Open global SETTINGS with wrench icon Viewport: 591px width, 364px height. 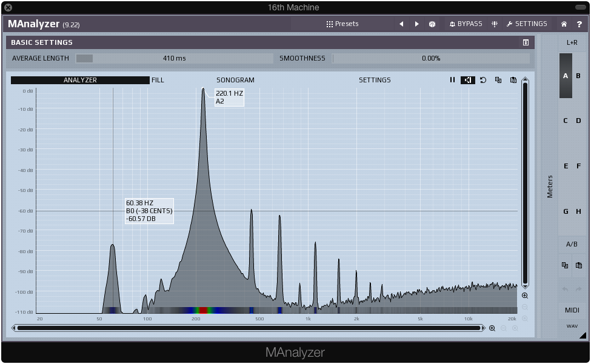(527, 24)
